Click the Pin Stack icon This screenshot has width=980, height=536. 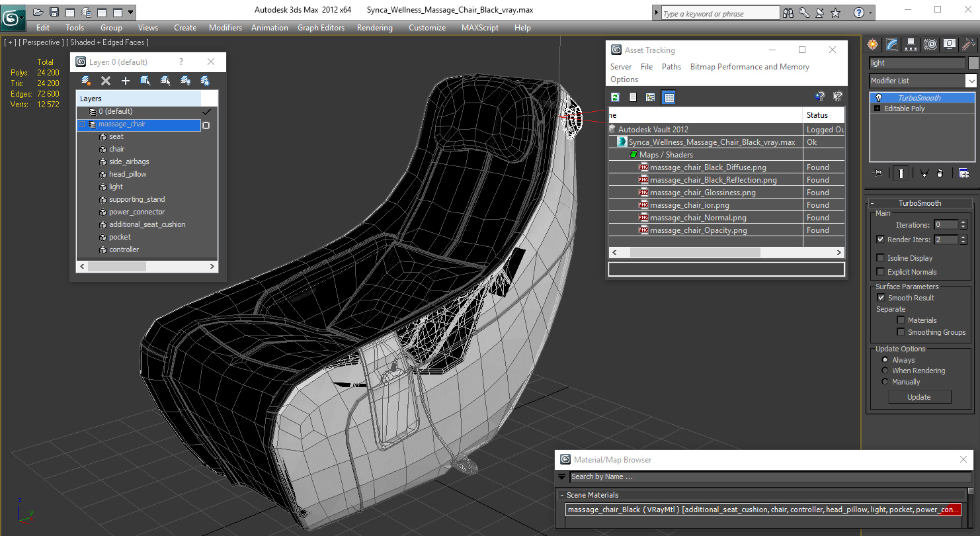click(x=878, y=173)
